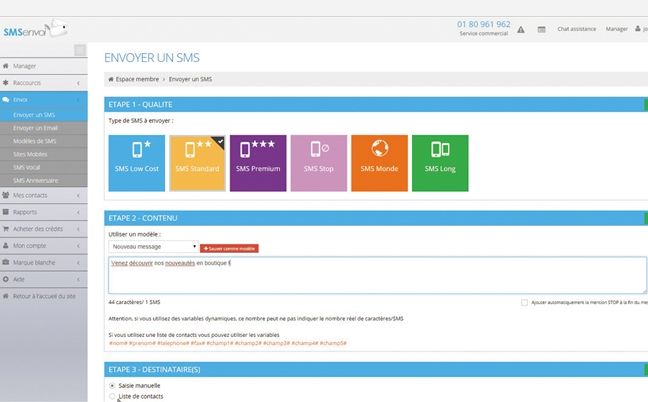The image size is (648, 402).
Task: Open Sites Mobiles submenu item
Action: click(44, 154)
